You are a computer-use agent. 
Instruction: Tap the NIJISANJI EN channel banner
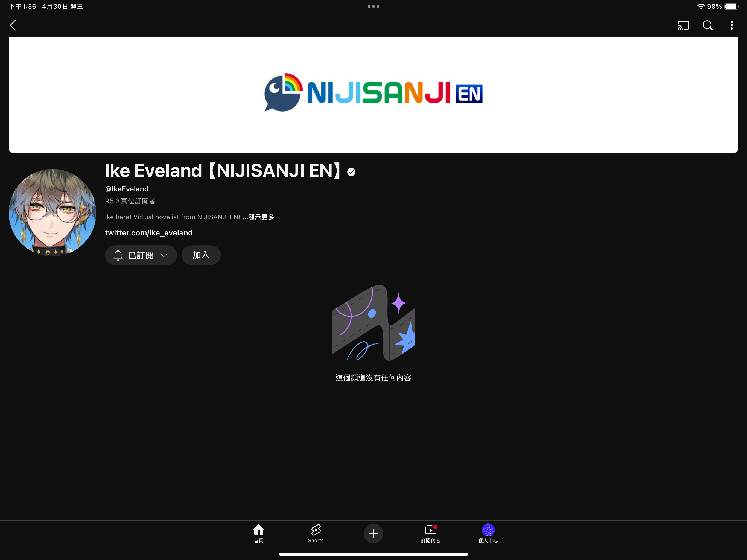(373, 95)
